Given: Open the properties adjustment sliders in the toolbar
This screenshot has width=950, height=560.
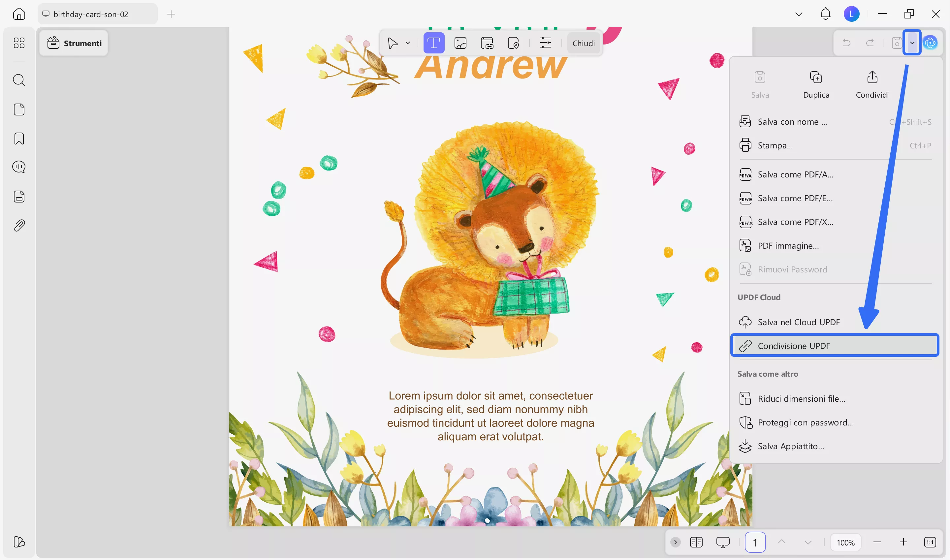Looking at the screenshot, I should tap(545, 43).
